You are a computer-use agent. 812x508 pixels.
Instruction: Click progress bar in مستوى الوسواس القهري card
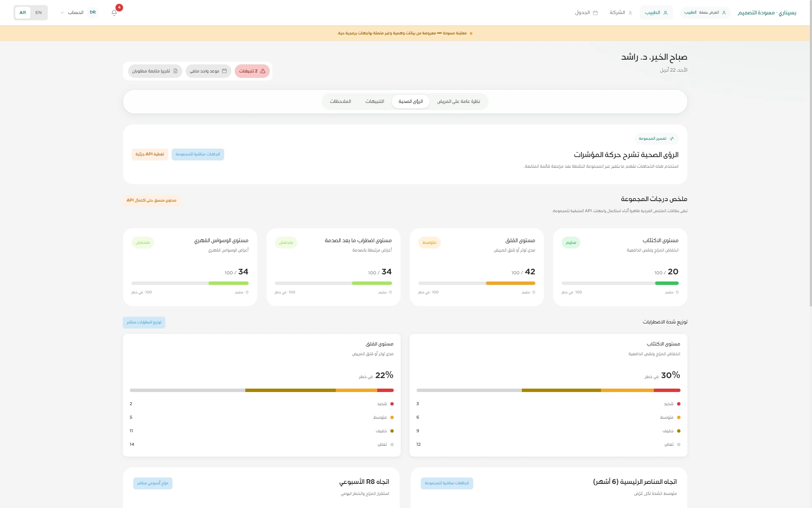190,283
